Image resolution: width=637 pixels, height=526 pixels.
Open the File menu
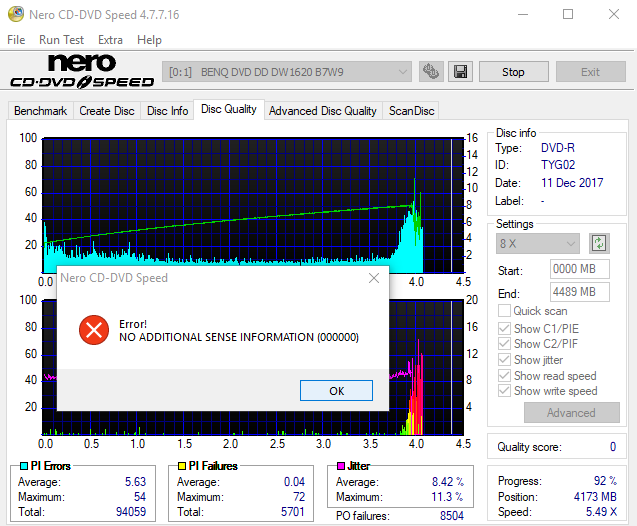[16, 40]
